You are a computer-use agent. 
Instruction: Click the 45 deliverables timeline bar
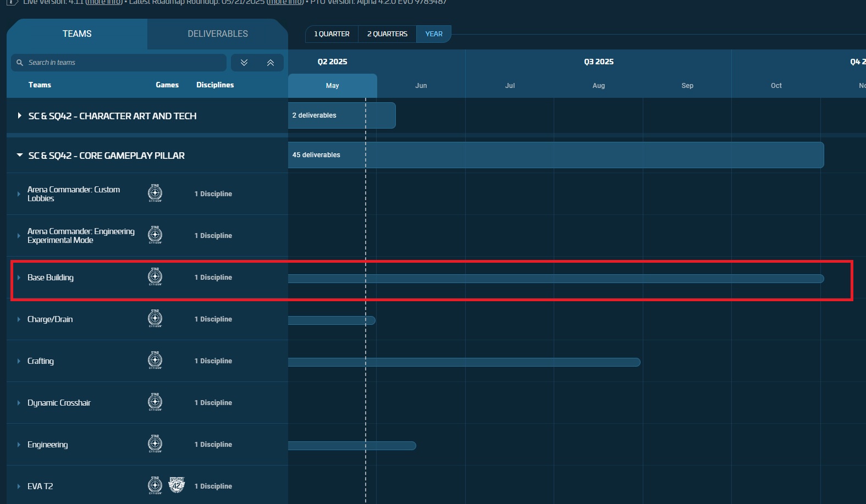tap(555, 155)
